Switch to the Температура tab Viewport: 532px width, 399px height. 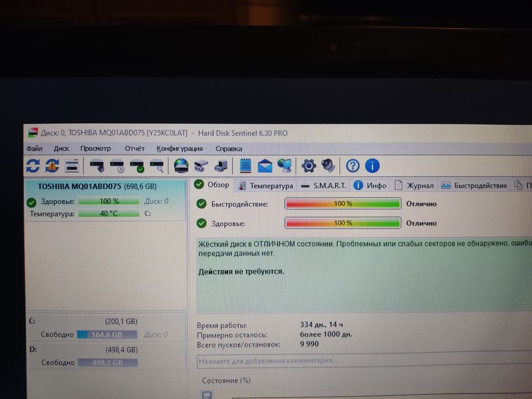265,186
